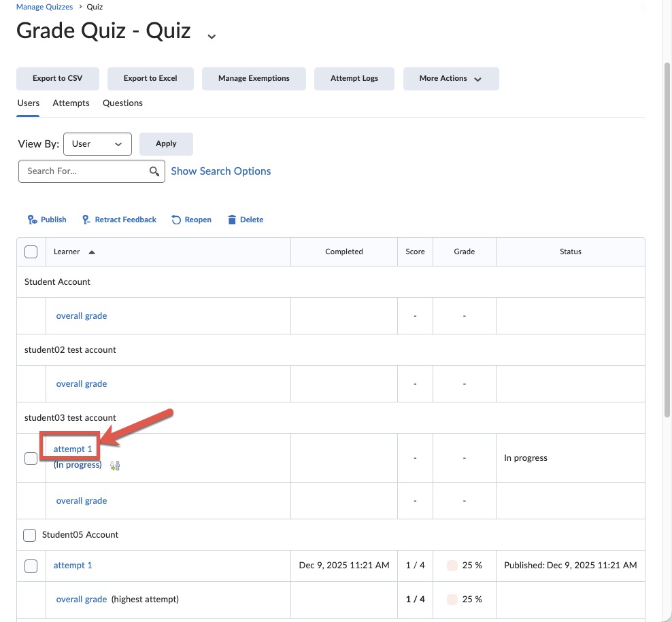Click the Reopen circular arrow icon

pyautogui.click(x=176, y=220)
